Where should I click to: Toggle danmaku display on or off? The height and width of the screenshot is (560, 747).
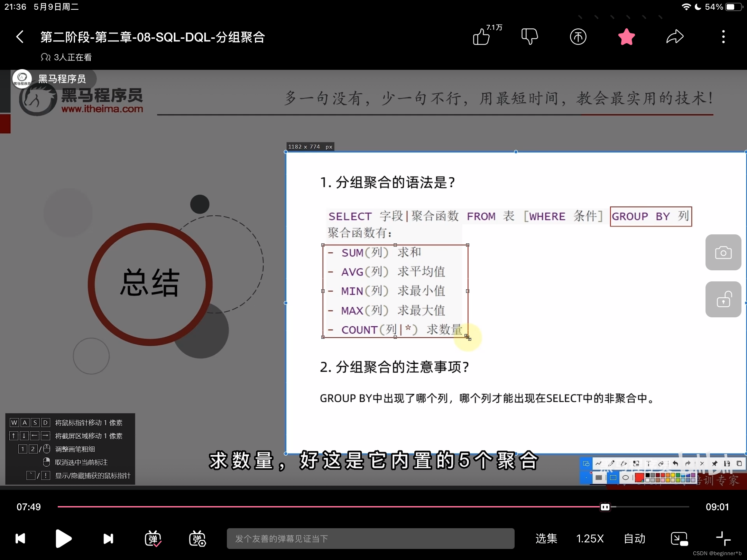153,539
